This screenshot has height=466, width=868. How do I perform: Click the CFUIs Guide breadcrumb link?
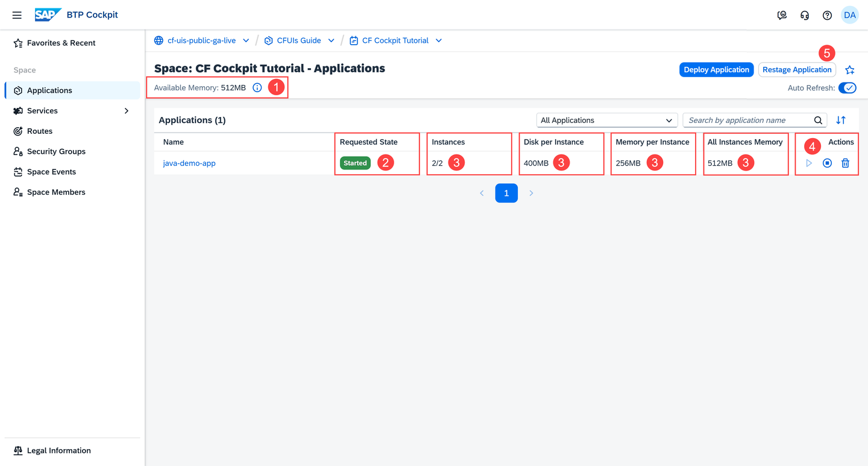click(x=299, y=40)
